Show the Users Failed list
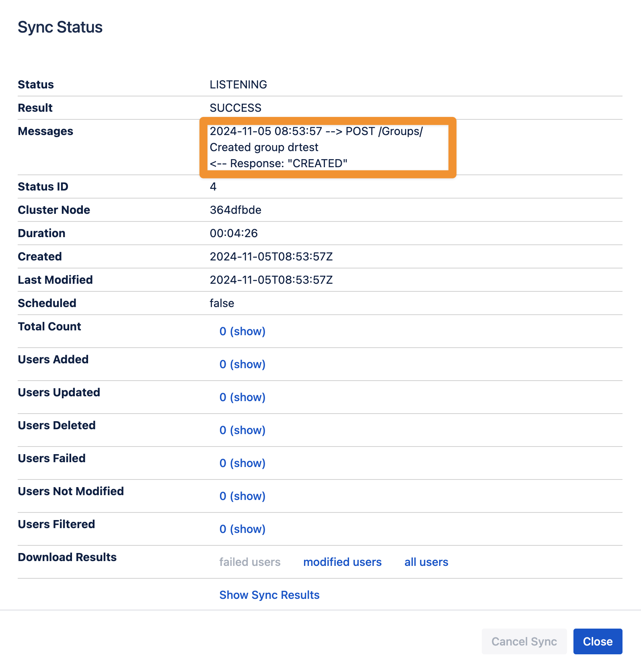This screenshot has width=641, height=672. (242, 463)
